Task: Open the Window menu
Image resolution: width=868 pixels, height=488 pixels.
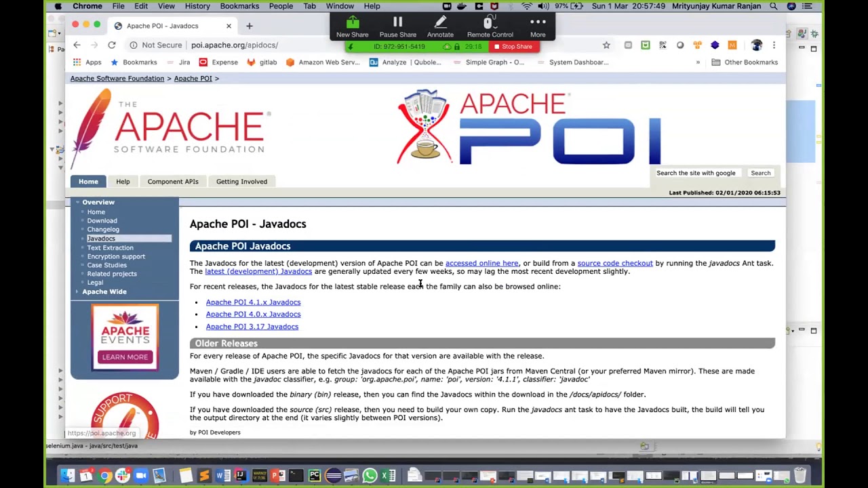Action: tap(340, 6)
